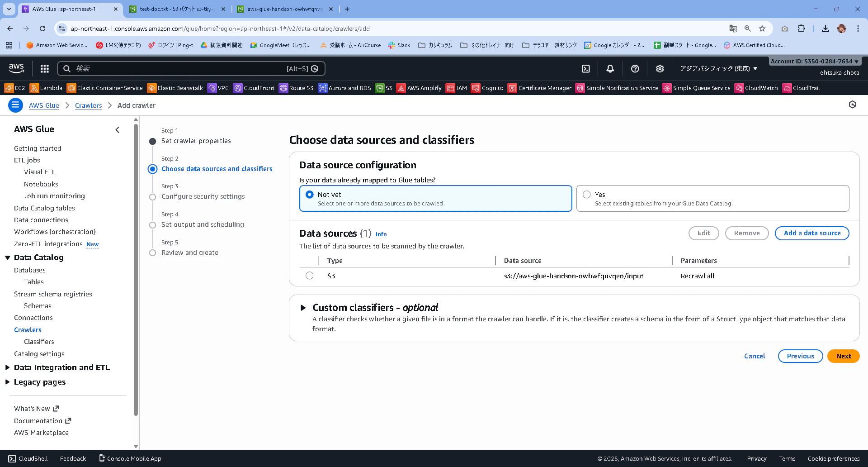The height and width of the screenshot is (467, 868).
Task: Open Visual ETL in the sidebar
Action: pyautogui.click(x=40, y=172)
